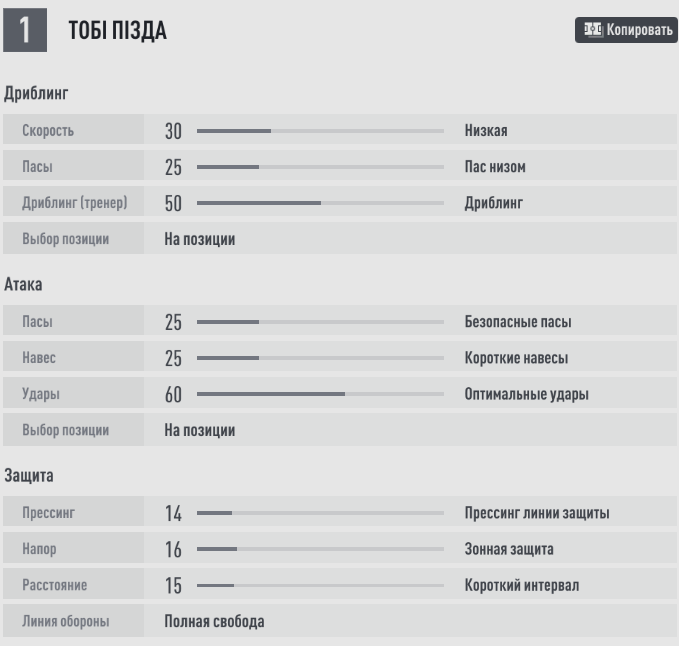This screenshot has width=679, height=646.
Task: Adjust the Скорость slider under Дриблинг
Action: pyautogui.click(x=320, y=131)
